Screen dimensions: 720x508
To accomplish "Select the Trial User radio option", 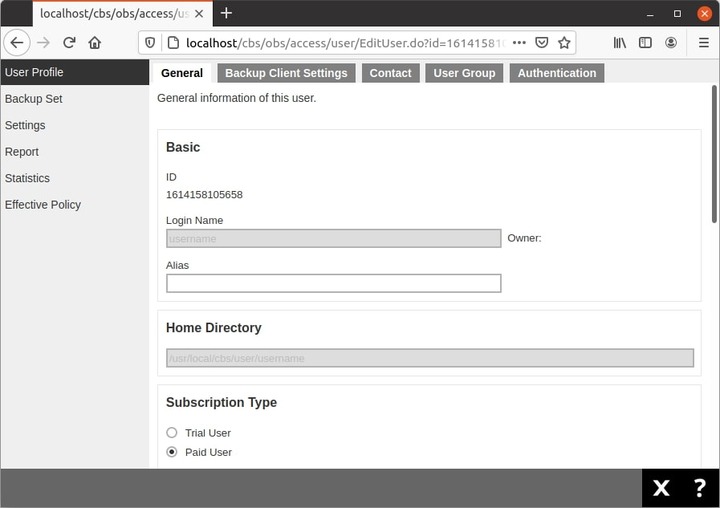I will pyautogui.click(x=172, y=433).
